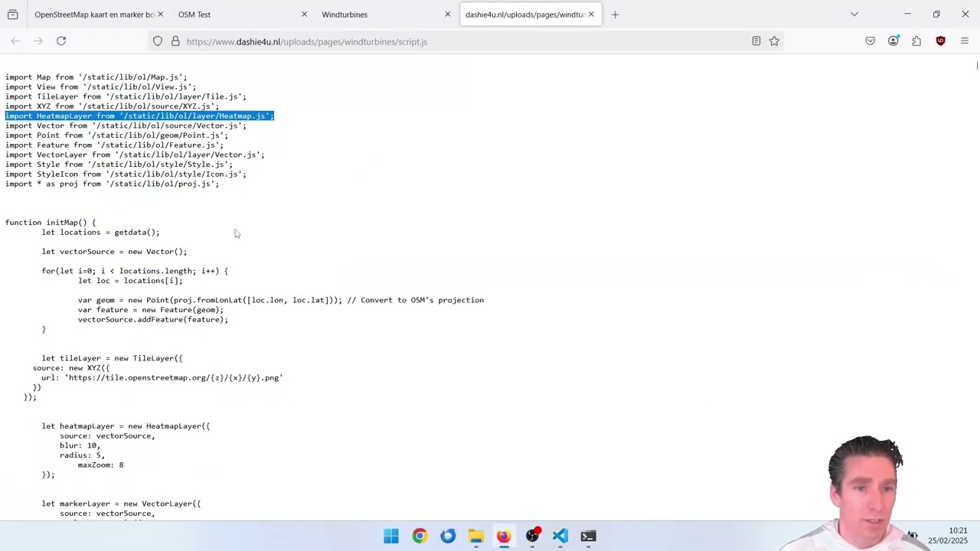
Task: Open the blue shield app in taskbar
Action: point(448,536)
